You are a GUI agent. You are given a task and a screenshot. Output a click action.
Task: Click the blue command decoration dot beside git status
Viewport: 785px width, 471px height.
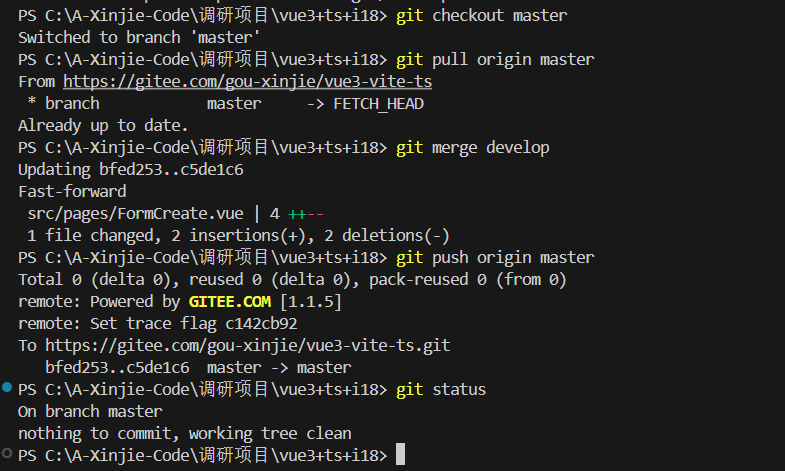tap(7, 387)
